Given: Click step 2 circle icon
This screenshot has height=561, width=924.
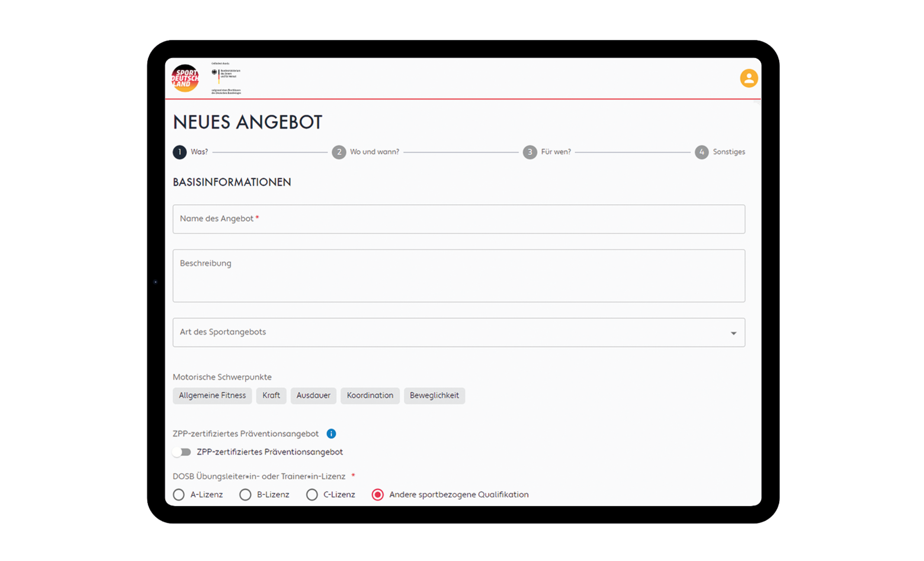Looking at the screenshot, I should click(339, 152).
